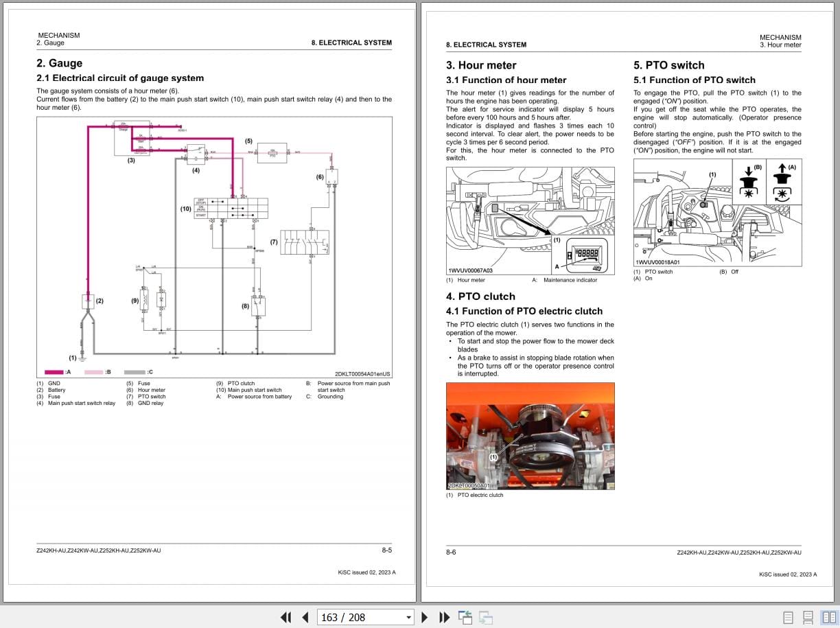Click '2.1 Electrical circuit of gauge system' heading
The width and height of the screenshot is (840, 628).
(120, 78)
